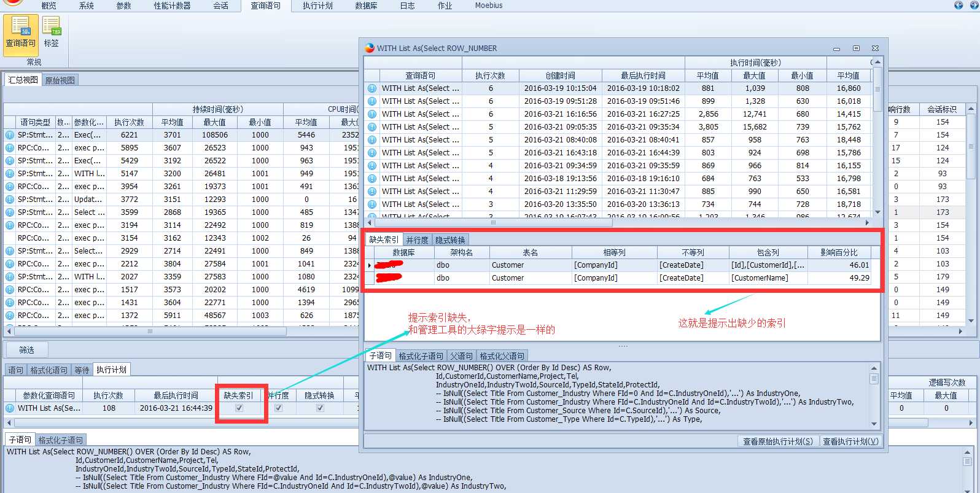This screenshot has height=493, width=980.
Task: Open the 性能计数器 menu tab
Action: 172,6
